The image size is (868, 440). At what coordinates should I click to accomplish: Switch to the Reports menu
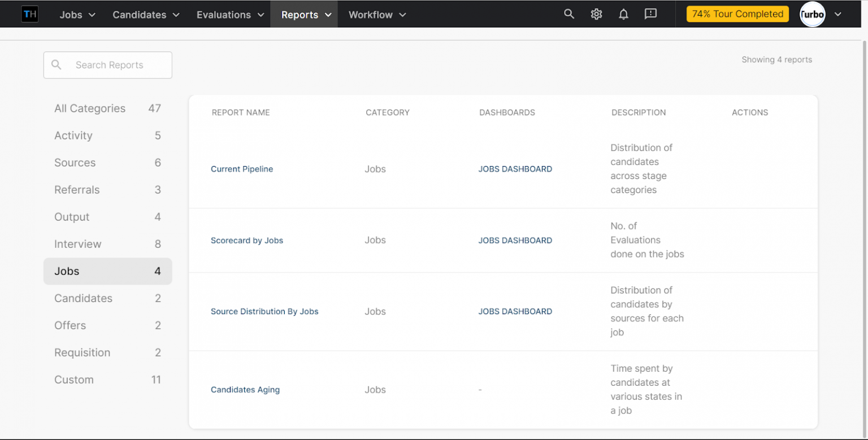click(x=303, y=14)
